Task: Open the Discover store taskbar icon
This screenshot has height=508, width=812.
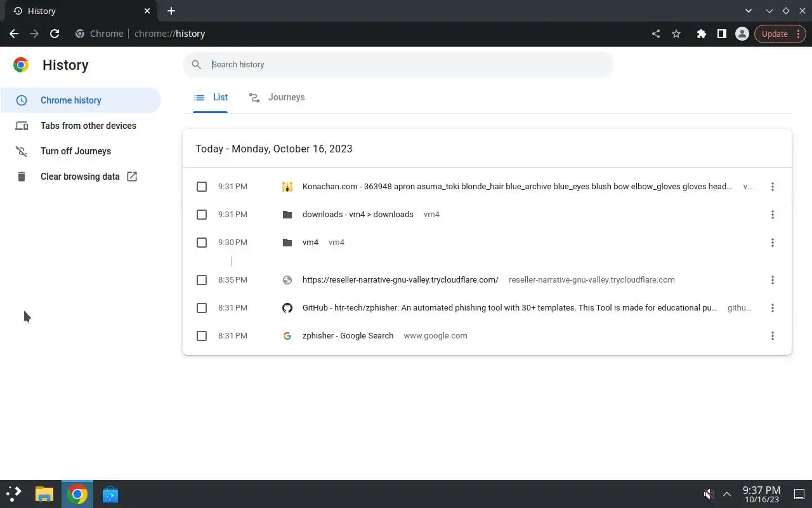Action: [x=110, y=494]
